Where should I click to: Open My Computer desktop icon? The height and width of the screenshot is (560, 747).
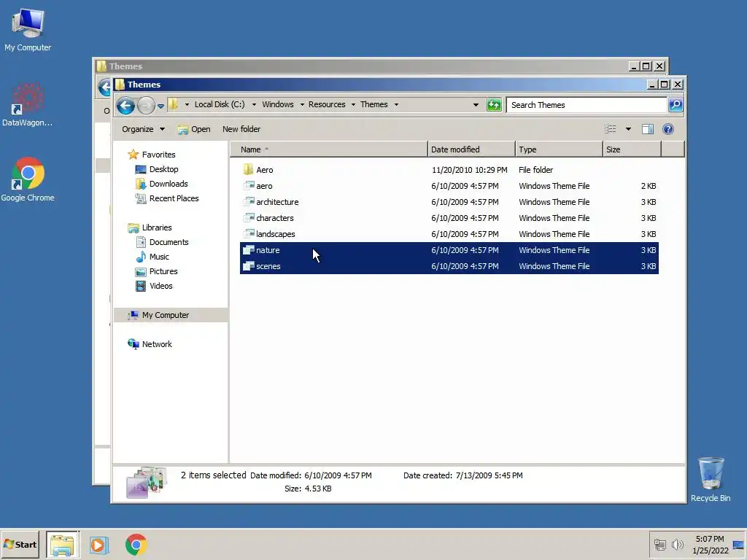click(x=28, y=29)
